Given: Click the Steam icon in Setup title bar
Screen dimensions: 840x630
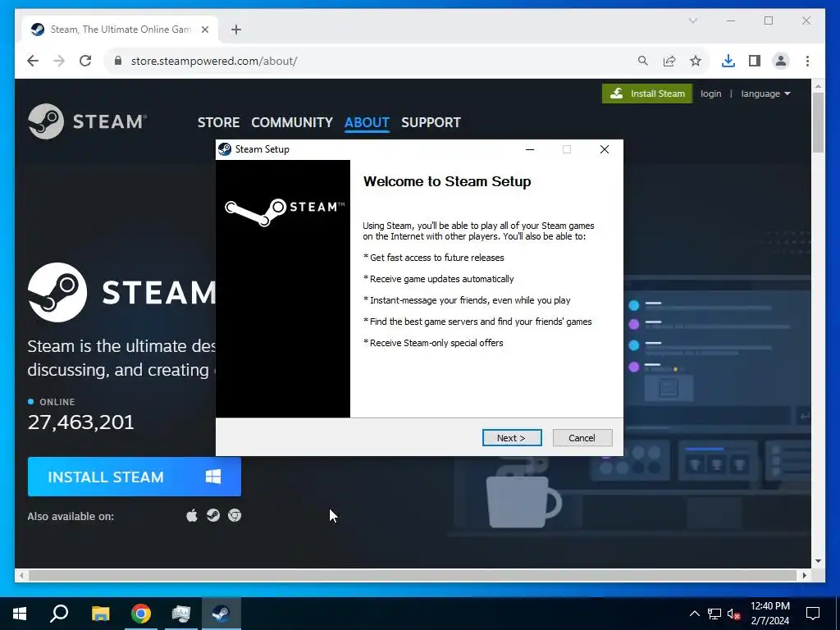Looking at the screenshot, I should click(x=225, y=149).
